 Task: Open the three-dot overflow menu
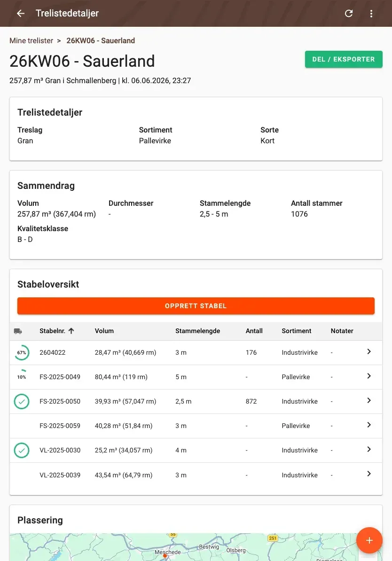coord(371,13)
